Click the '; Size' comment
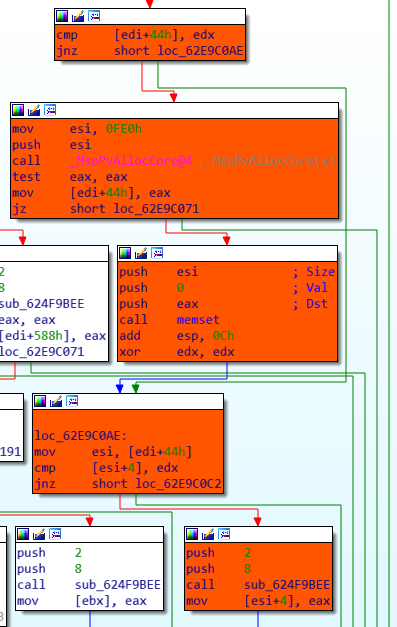The image size is (397, 627). coord(313,272)
